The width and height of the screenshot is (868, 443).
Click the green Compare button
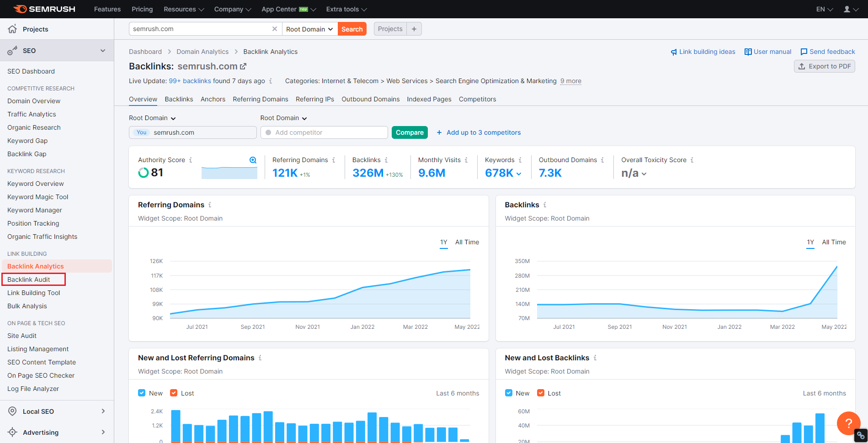(410, 132)
